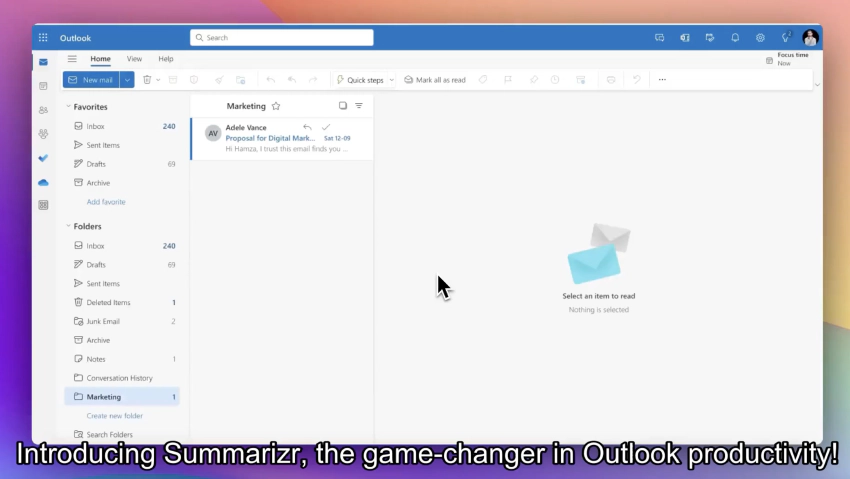Open Deleted Items folder
850x479 pixels.
pos(123,302)
